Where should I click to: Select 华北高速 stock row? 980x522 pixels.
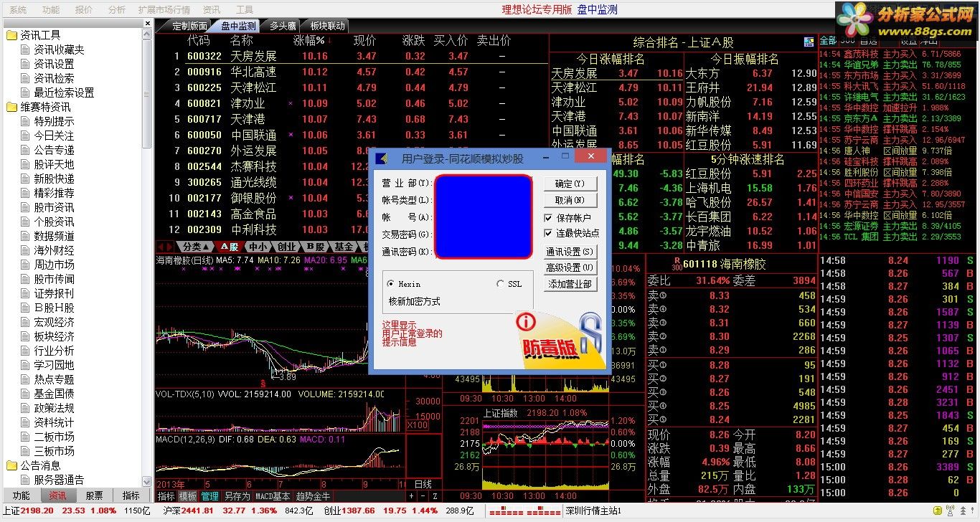pos(352,72)
